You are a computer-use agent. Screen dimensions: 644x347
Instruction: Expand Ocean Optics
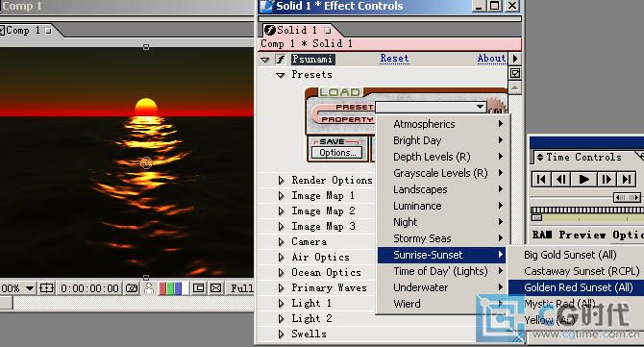click(281, 273)
